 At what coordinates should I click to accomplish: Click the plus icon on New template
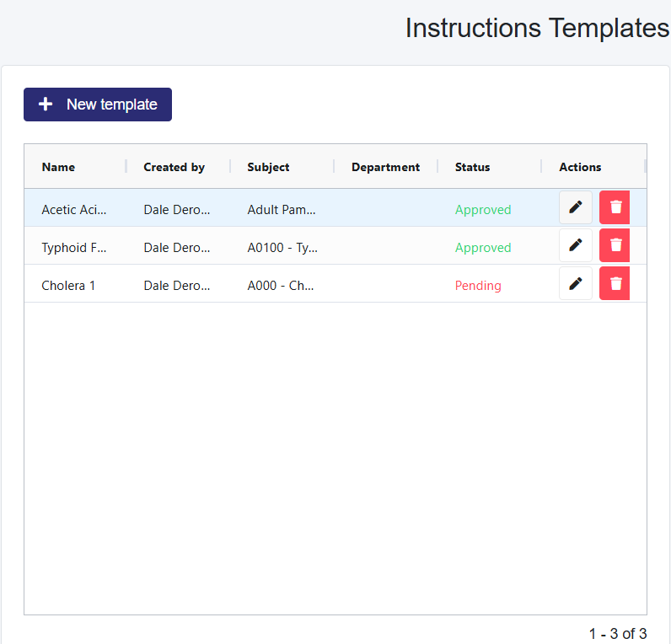tap(46, 105)
